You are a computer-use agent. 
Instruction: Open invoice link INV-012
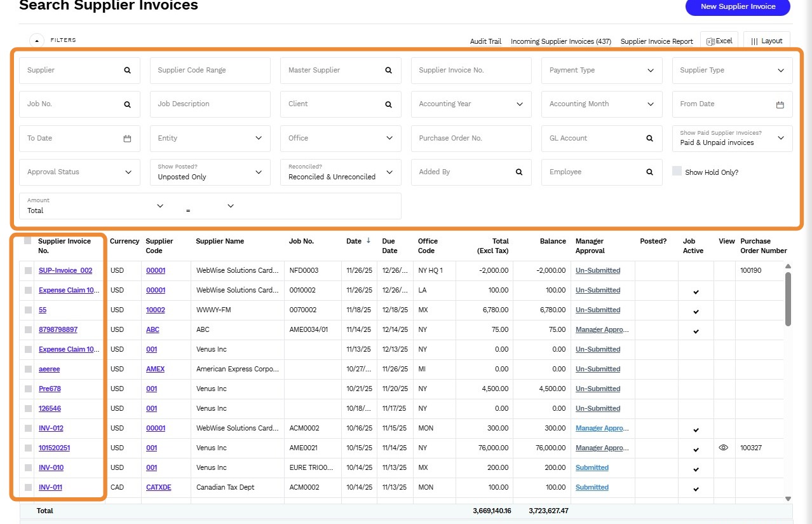coord(51,429)
